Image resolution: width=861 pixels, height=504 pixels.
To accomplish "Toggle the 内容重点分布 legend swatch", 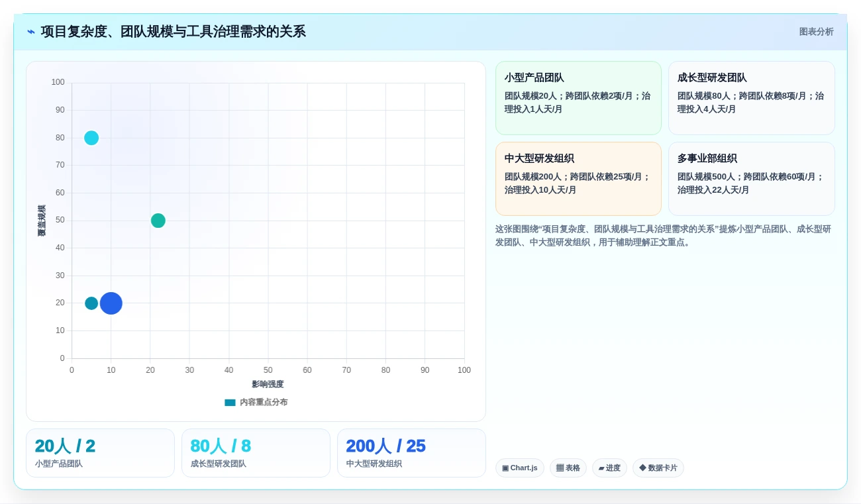I will 230,403.
